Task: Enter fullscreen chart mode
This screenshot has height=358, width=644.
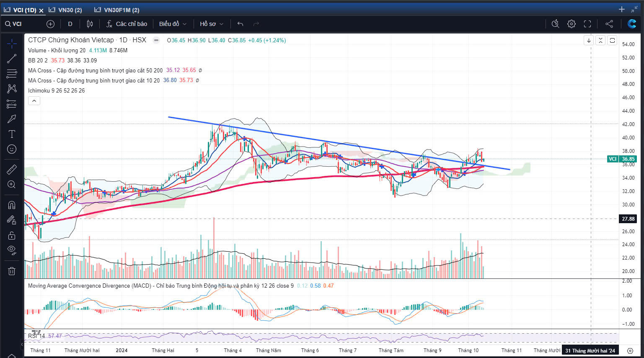Action: point(587,24)
